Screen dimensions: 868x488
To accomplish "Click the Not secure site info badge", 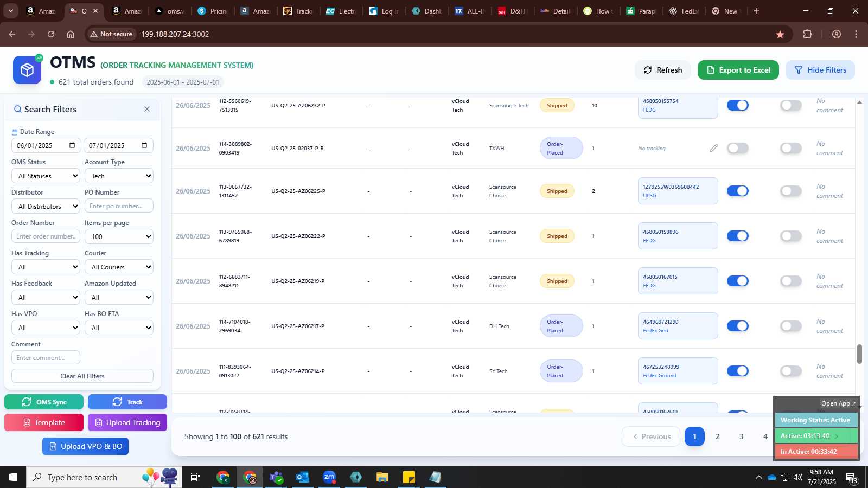I will coord(112,34).
